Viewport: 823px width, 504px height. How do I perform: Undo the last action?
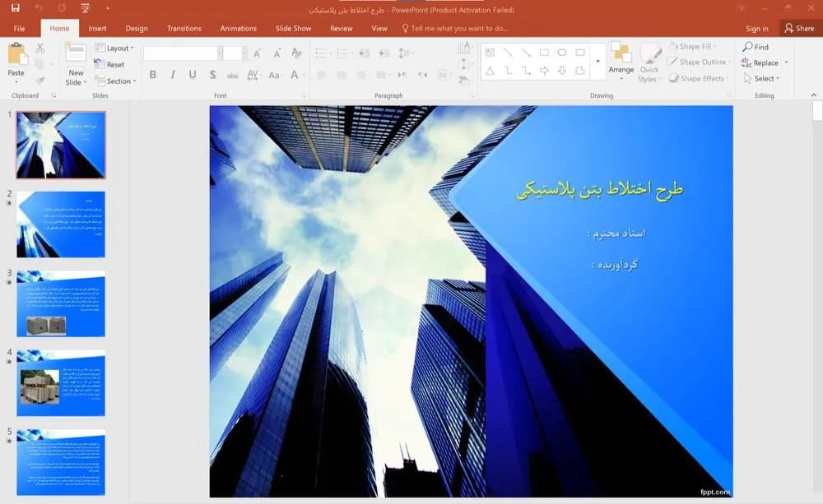(x=39, y=8)
